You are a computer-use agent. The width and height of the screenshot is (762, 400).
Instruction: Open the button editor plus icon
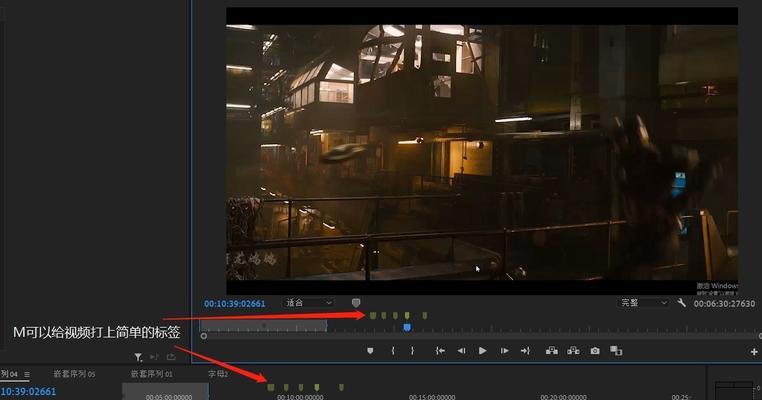(x=754, y=351)
